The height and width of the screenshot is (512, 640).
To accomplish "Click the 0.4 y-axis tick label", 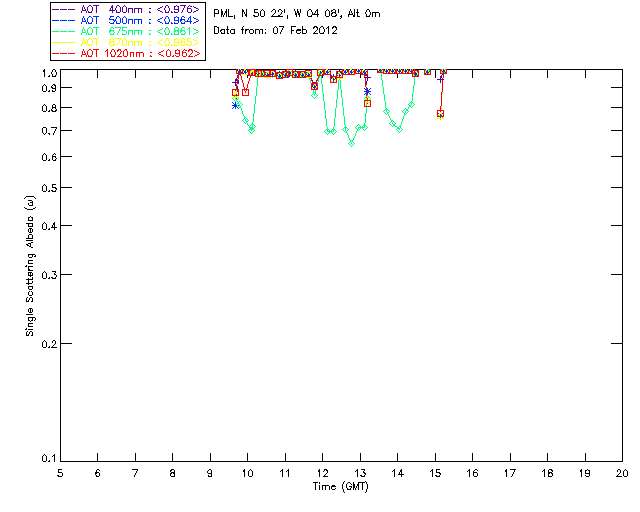I will click(x=49, y=226).
